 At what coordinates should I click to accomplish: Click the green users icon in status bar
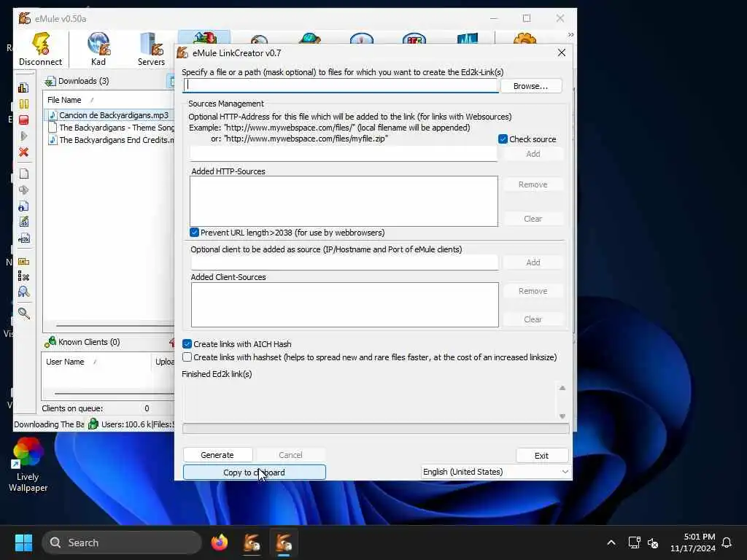point(93,424)
